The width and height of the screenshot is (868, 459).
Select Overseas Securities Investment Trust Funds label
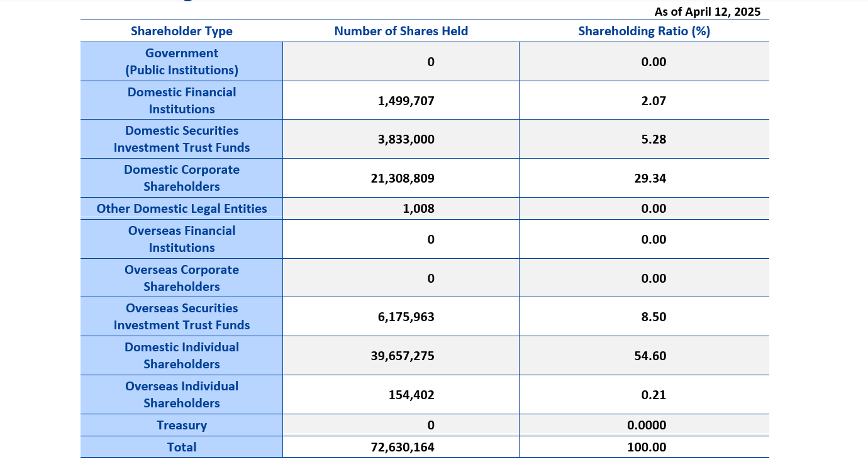181,317
